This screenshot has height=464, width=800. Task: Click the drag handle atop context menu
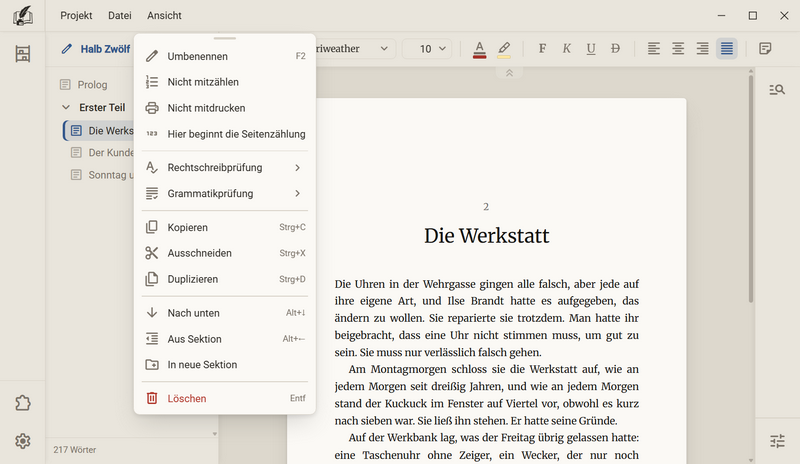click(x=225, y=38)
